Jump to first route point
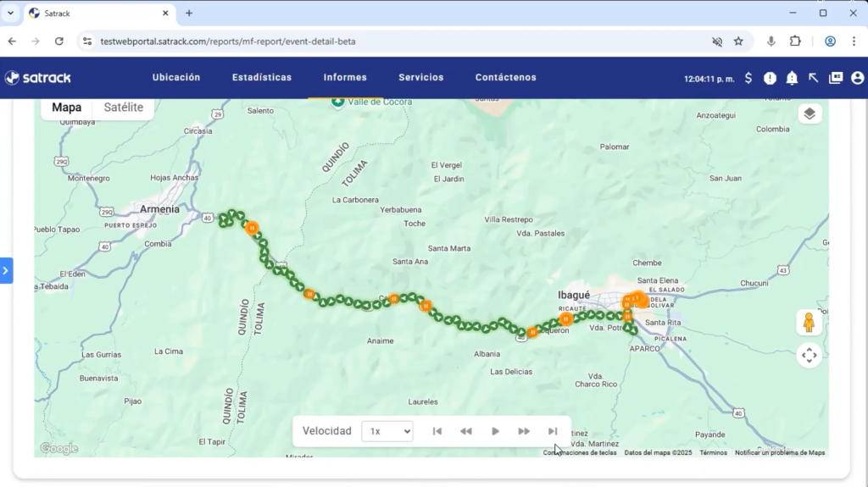This screenshot has width=868, height=487. click(437, 431)
